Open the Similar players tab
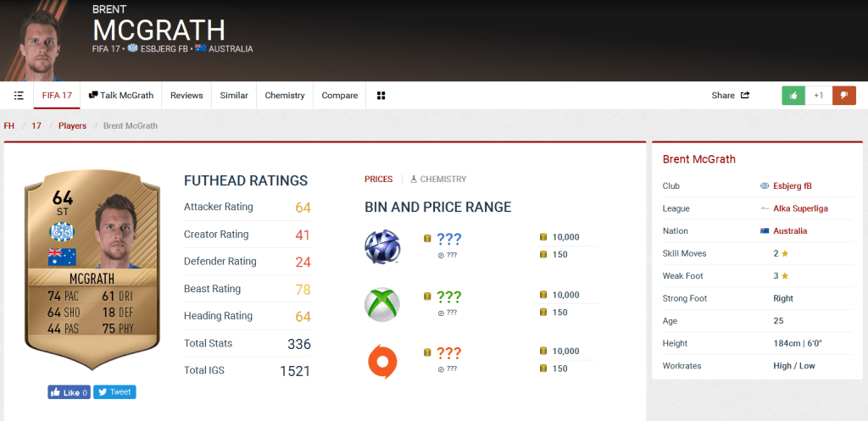Image resolution: width=868 pixels, height=421 pixels. click(234, 96)
